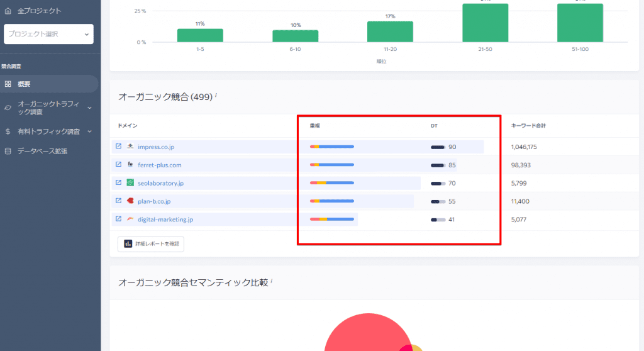Open ferret-plus.com external link icon
Image resolution: width=644 pixels, height=351 pixels.
click(118, 164)
